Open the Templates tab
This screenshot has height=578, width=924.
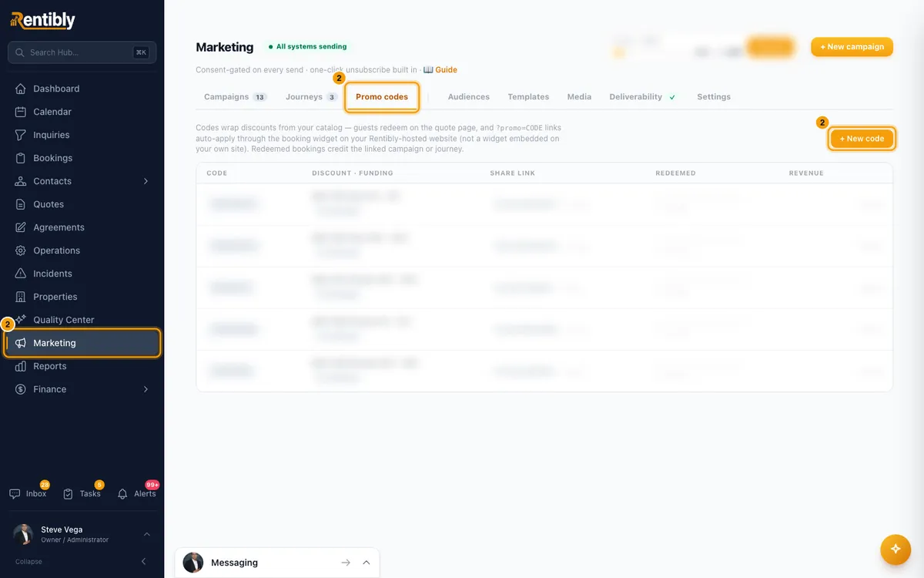click(528, 97)
